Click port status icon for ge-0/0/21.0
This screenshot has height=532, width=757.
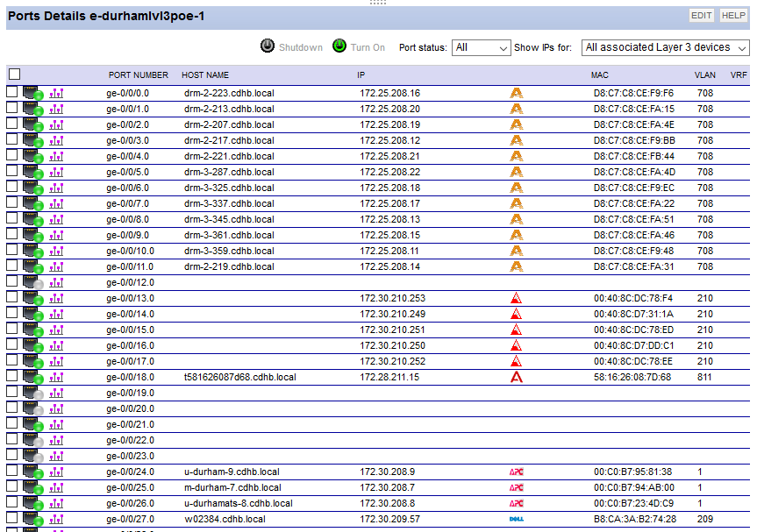point(33,424)
